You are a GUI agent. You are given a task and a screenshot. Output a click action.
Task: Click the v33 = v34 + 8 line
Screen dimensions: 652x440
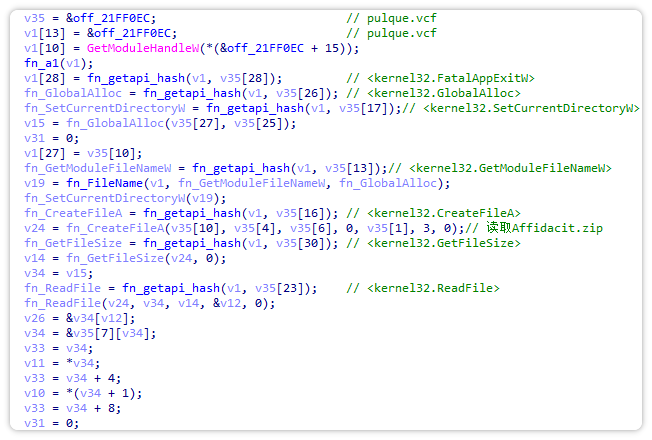click(73, 408)
